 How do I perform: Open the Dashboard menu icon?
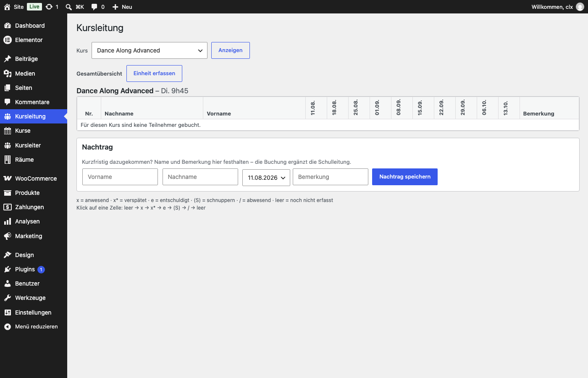point(8,26)
